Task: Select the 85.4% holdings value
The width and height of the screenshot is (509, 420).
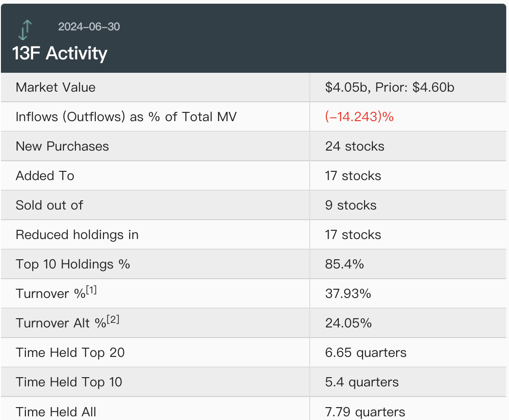Action: (x=345, y=264)
